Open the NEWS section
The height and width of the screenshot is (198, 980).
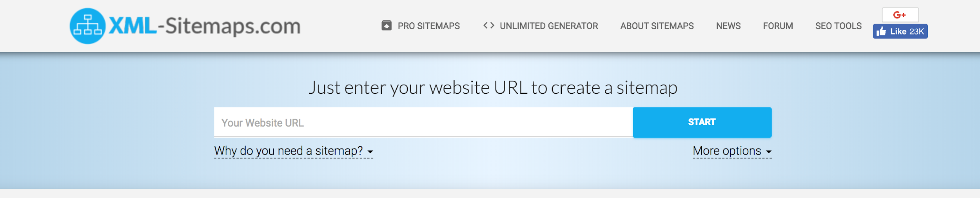click(x=728, y=26)
